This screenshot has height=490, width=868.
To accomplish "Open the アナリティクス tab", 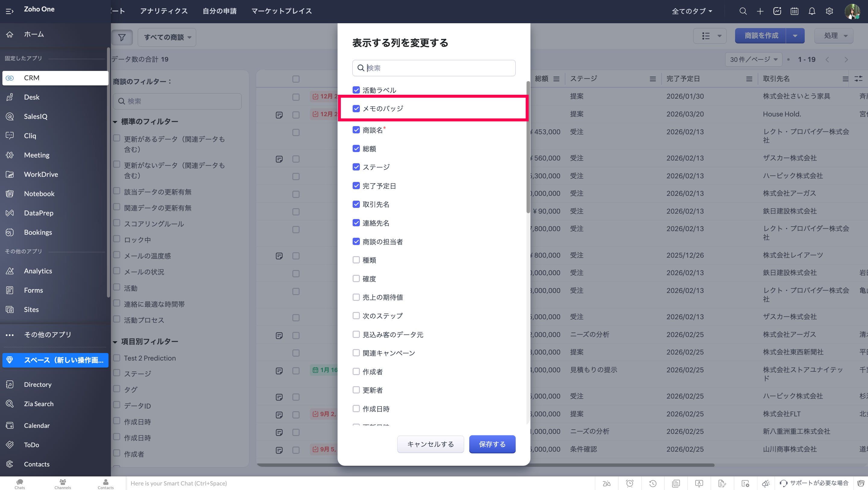I will click(164, 11).
